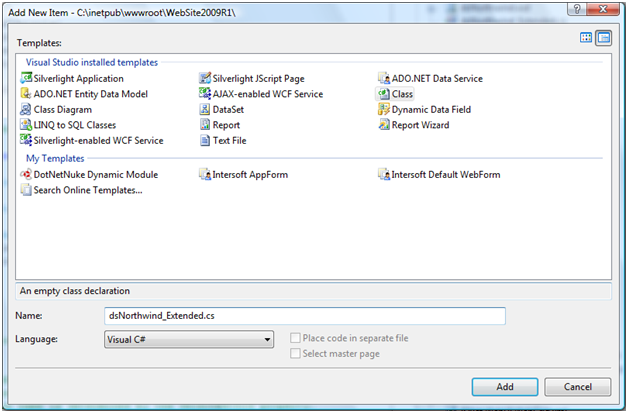Choose the Report template icon
Screen dimensions: 628x413
[205, 125]
